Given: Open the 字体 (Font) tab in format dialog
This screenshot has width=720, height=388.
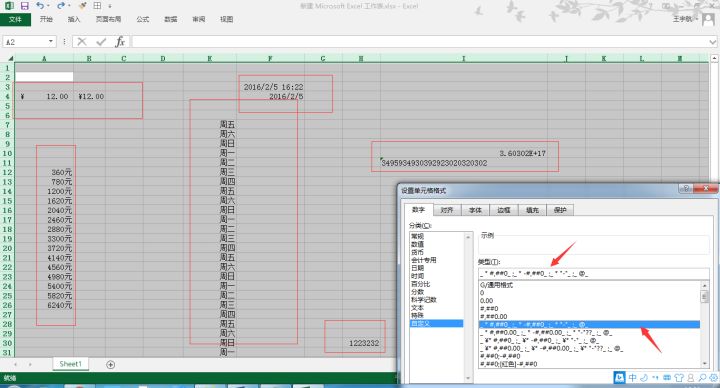Looking at the screenshot, I should [x=475, y=210].
